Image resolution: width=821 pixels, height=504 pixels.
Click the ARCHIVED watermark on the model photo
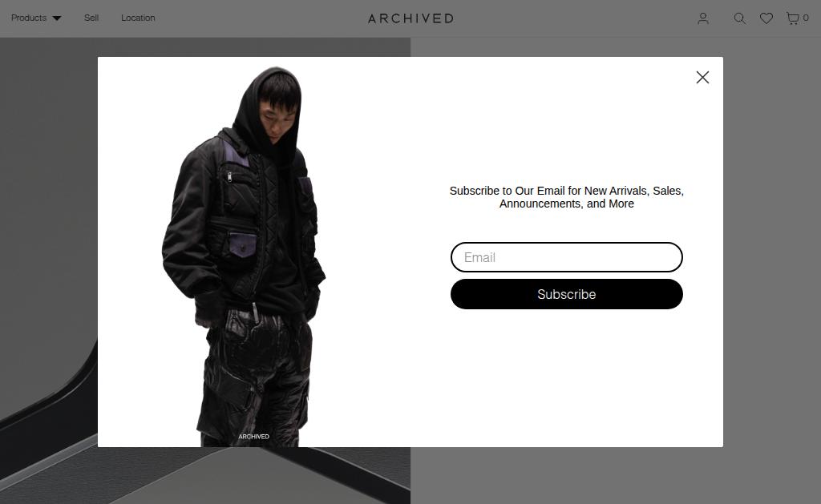click(254, 437)
